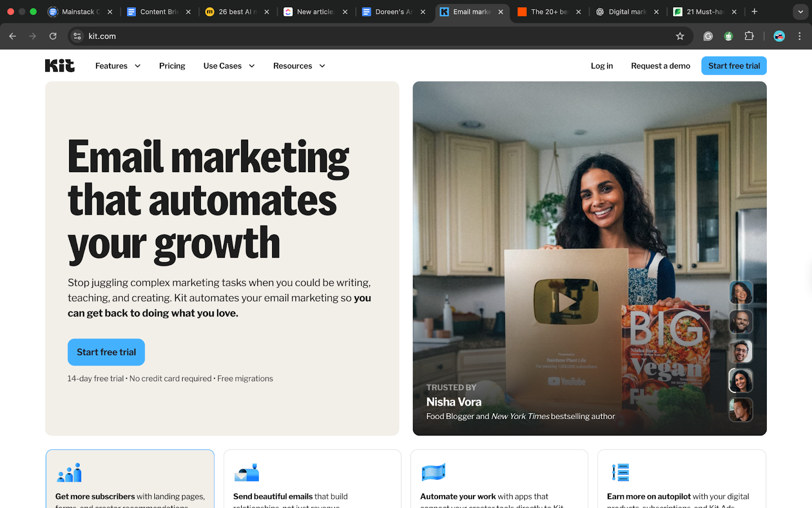Screen dimensions: 812x508
Task: Close the Content Brief tab
Action: pyautogui.click(x=188, y=12)
